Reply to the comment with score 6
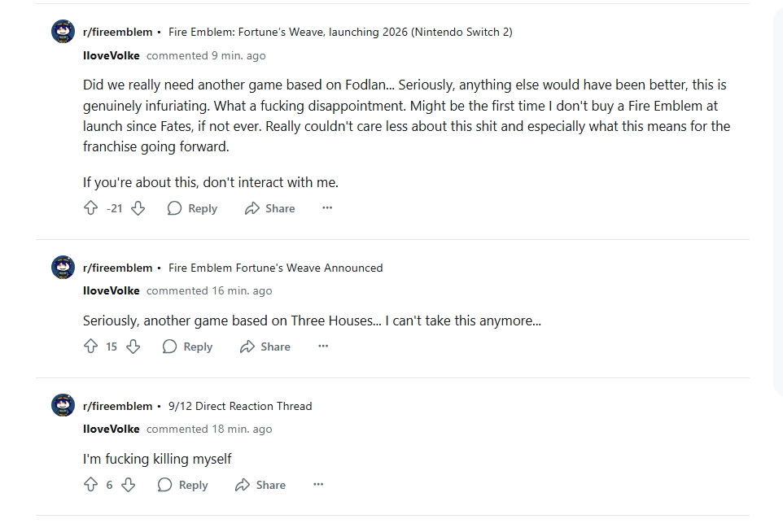 click(183, 485)
